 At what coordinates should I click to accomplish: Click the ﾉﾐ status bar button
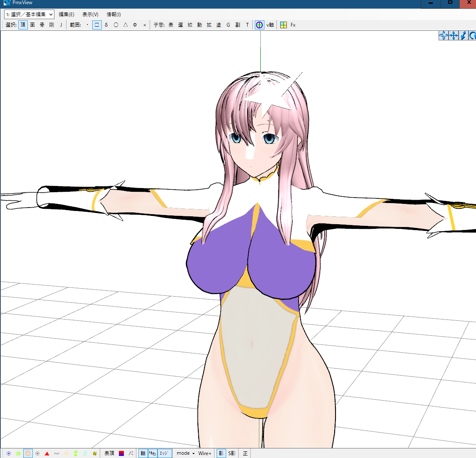click(131, 453)
